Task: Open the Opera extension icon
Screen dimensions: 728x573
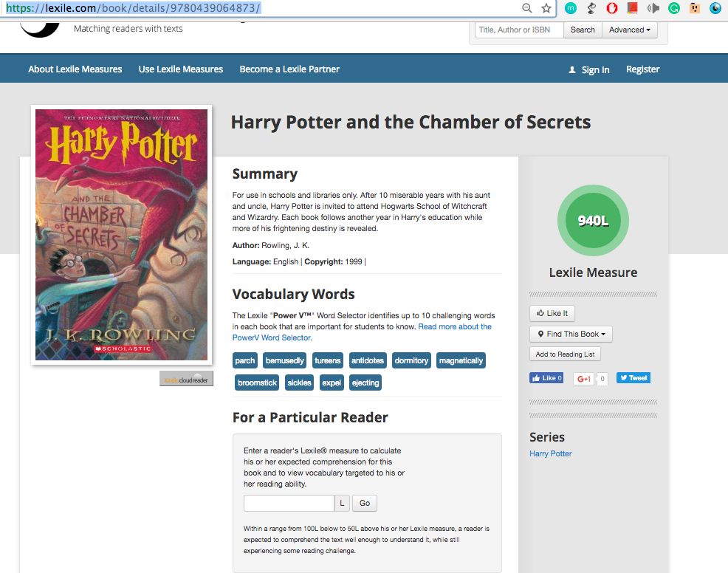Action: click(x=612, y=8)
